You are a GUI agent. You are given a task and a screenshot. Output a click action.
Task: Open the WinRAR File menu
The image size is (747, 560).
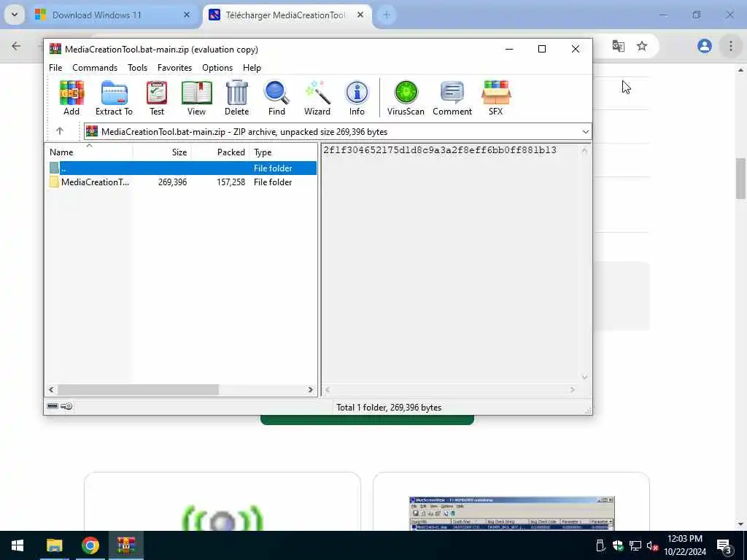coord(55,68)
